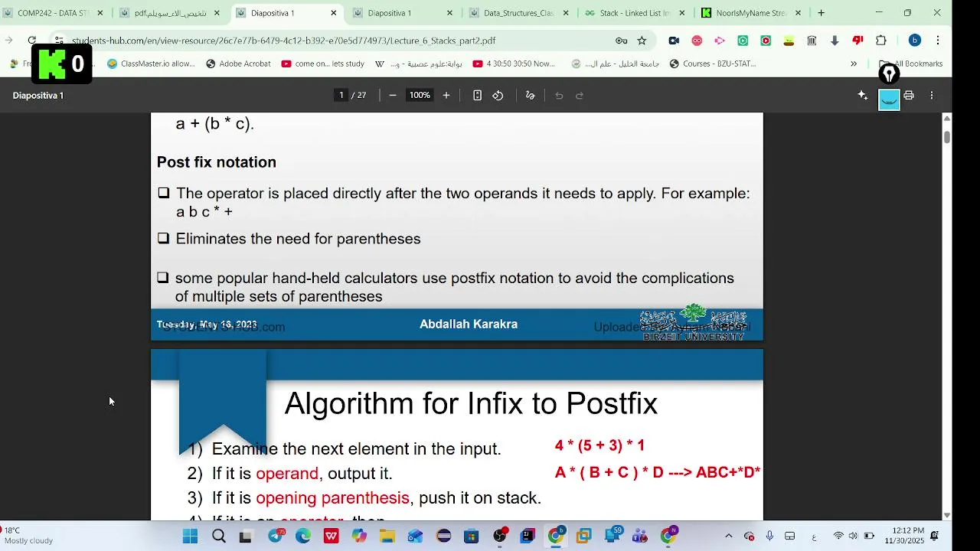Open the AI sparkle tool in PDF toolbar

[x=863, y=95]
